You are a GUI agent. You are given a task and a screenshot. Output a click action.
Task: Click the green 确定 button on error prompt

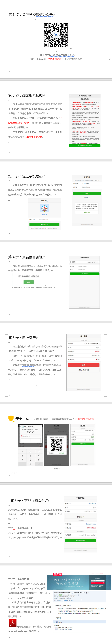[x=29, y=282]
